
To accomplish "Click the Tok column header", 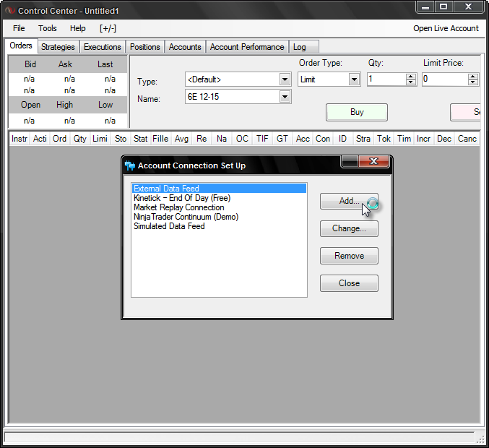I will (x=384, y=139).
